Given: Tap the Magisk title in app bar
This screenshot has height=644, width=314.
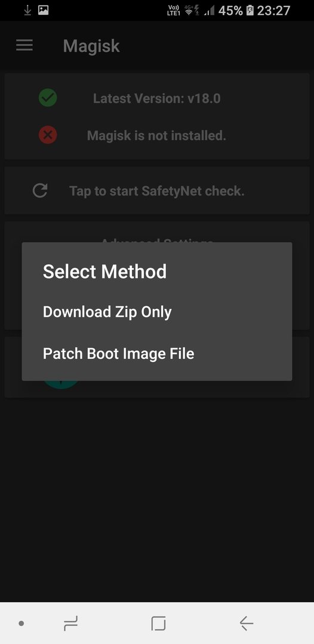Looking at the screenshot, I should [91, 45].
